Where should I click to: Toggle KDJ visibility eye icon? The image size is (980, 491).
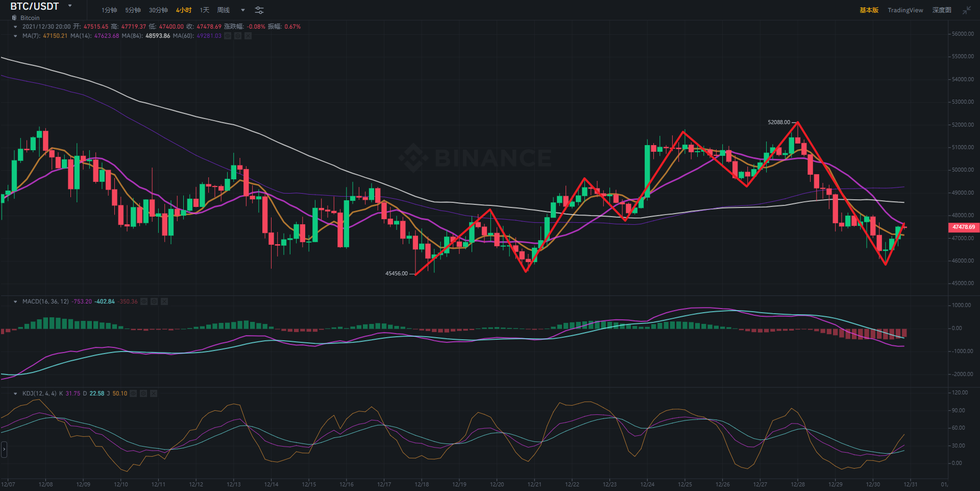click(133, 393)
